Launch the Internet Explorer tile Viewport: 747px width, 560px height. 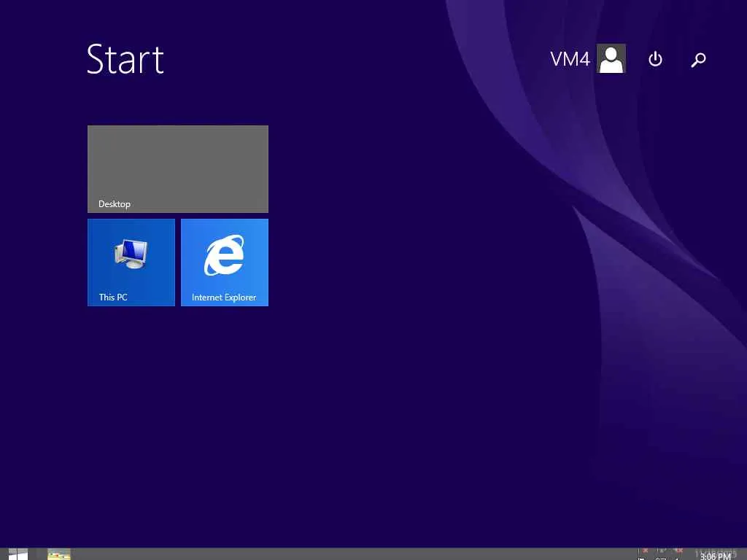225,262
